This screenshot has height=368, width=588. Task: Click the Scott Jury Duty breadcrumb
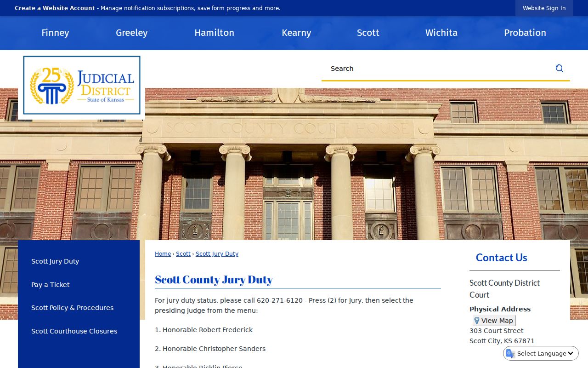pos(217,254)
